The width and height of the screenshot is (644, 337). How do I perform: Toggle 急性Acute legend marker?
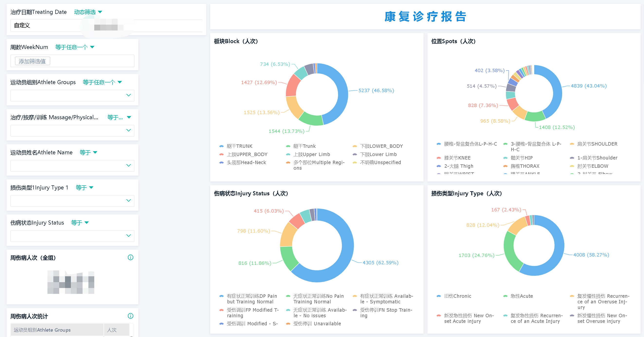(x=505, y=296)
